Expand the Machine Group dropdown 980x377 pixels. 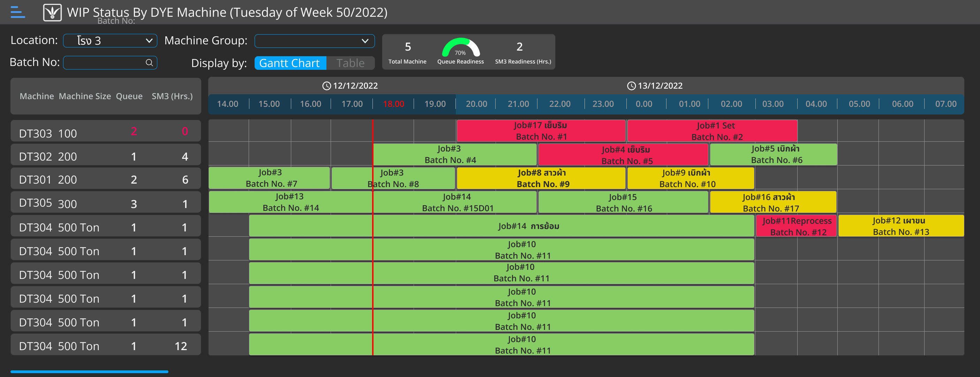(314, 41)
